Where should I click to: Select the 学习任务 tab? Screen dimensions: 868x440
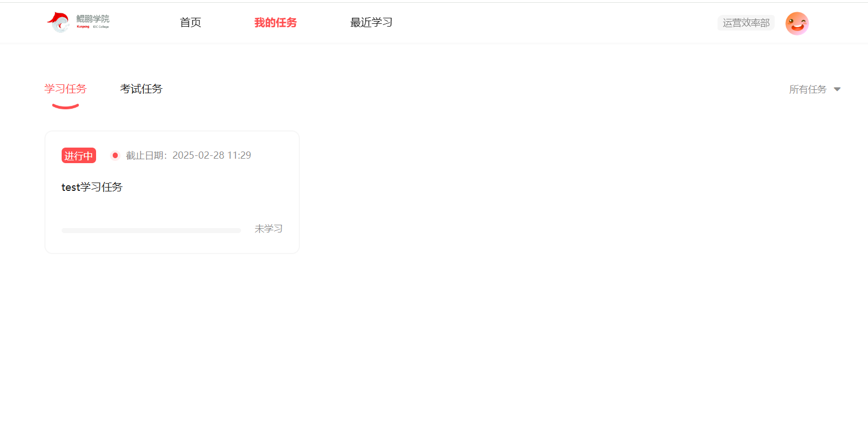(x=66, y=89)
